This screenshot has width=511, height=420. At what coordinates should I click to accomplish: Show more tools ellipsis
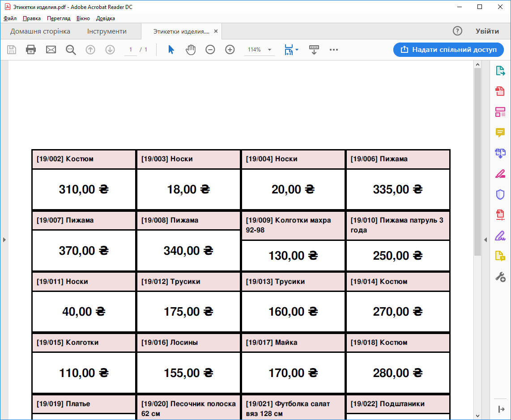334,50
